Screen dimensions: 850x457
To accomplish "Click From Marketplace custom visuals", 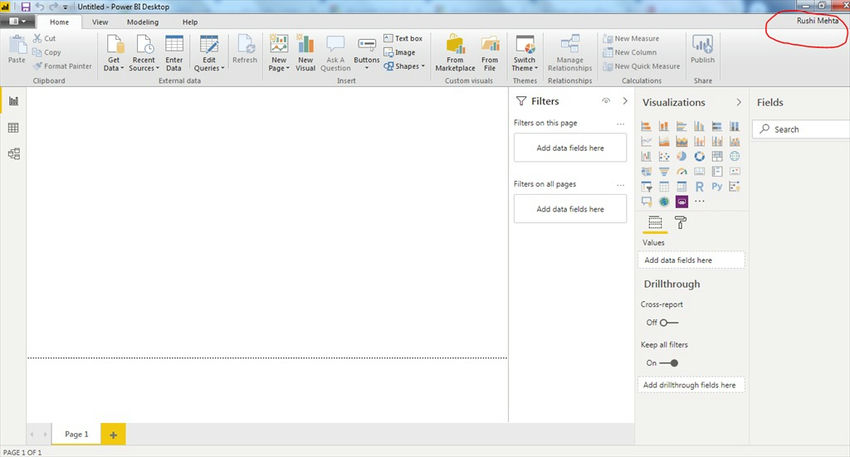I will [455, 53].
